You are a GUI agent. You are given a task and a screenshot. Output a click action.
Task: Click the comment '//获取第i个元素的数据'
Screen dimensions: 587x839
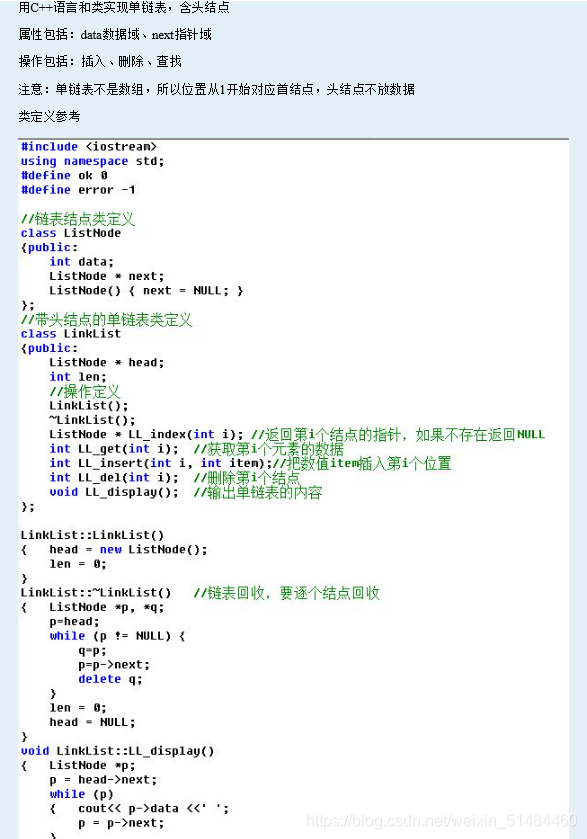click(269, 449)
